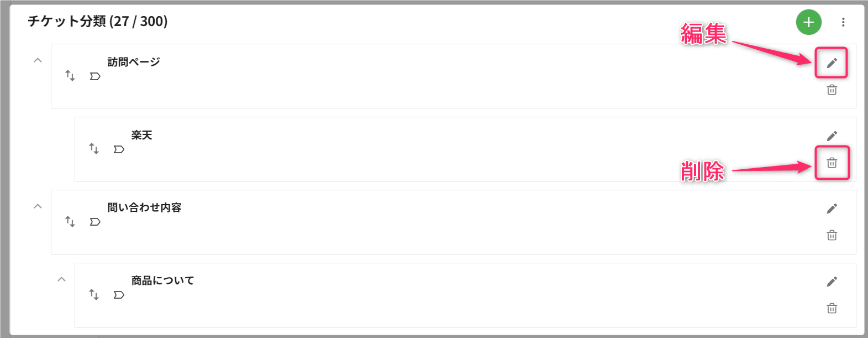Viewport: 868px width, 338px height.
Task: Collapse the 問い合わせ内容 category group
Action: [38, 206]
